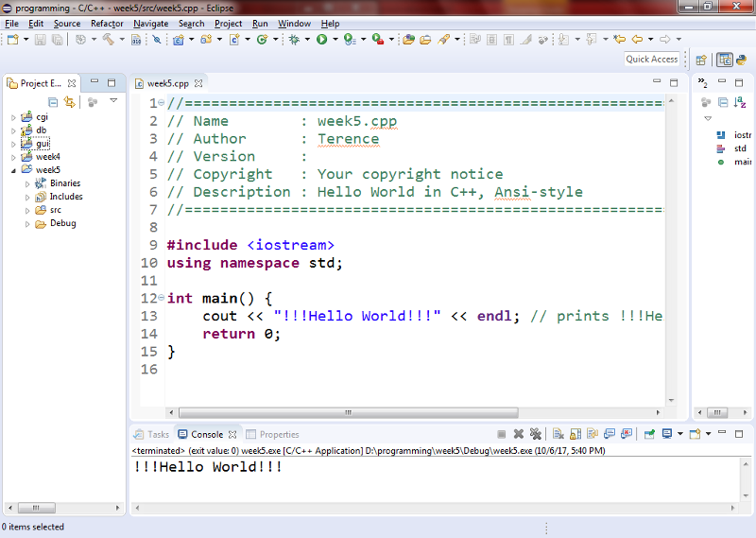Click the editor horizontal scrollbar thumb
Viewport: 756px width, 538px height.
pyautogui.click(x=350, y=413)
